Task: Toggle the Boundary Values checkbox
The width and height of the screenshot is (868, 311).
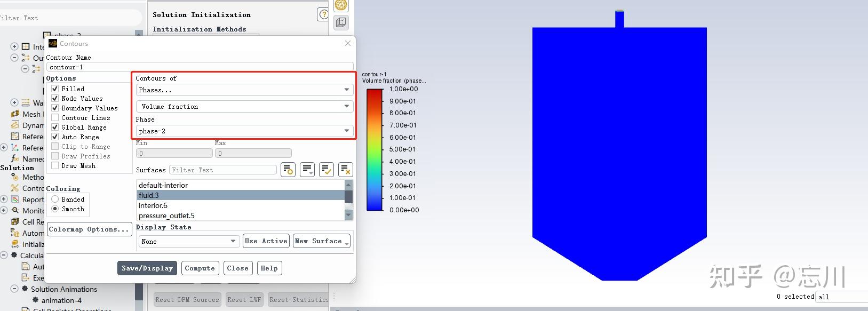Action: tap(55, 108)
